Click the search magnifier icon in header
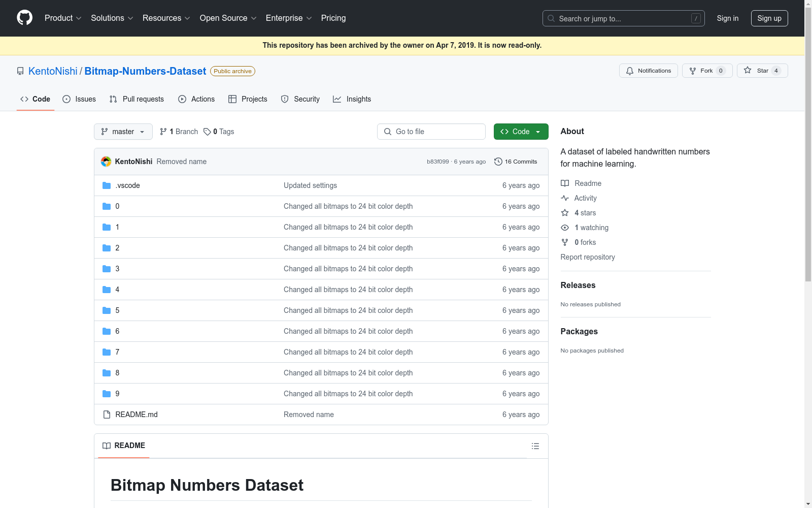Image resolution: width=812 pixels, height=508 pixels. point(551,18)
